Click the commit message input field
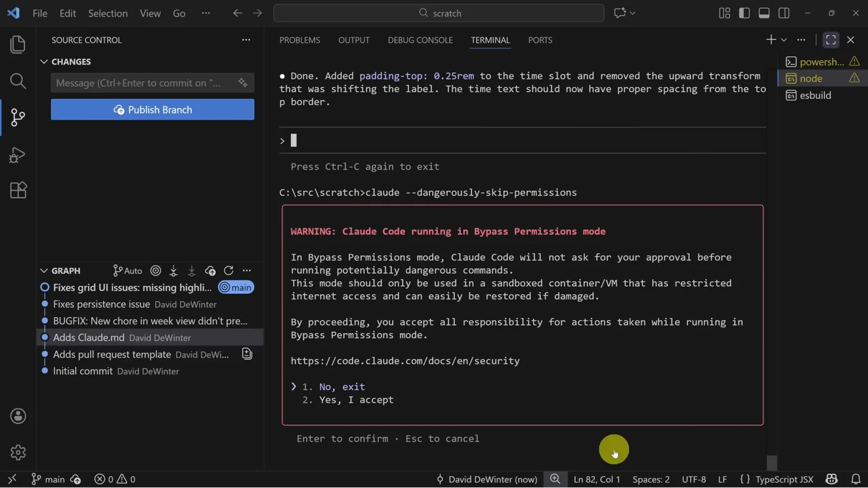 click(152, 83)
